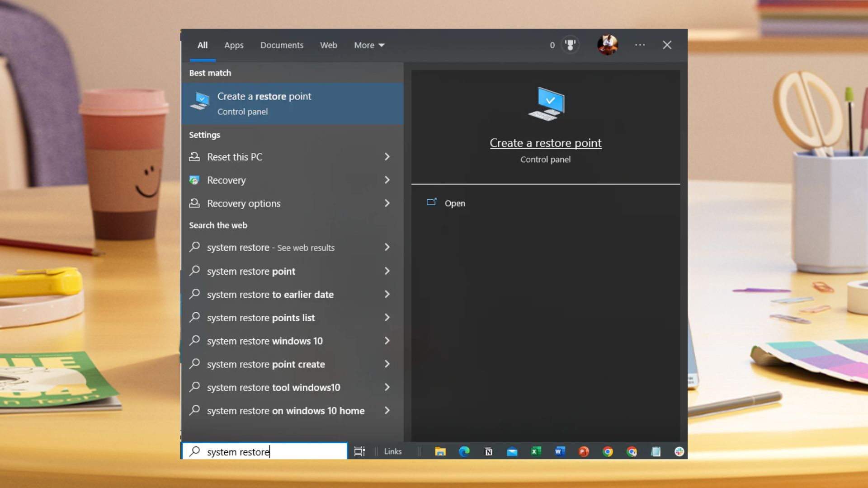Expand 'system restore on windows 10 home' arrow
The width and height of the screenshot is (868, 488).
[x=387, y=410]
